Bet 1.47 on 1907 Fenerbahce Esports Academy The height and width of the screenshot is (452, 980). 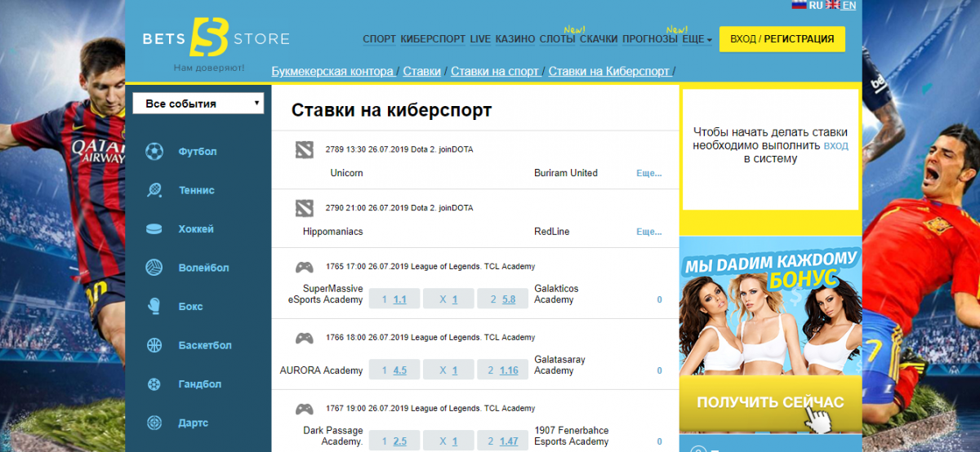click(501, 441)
